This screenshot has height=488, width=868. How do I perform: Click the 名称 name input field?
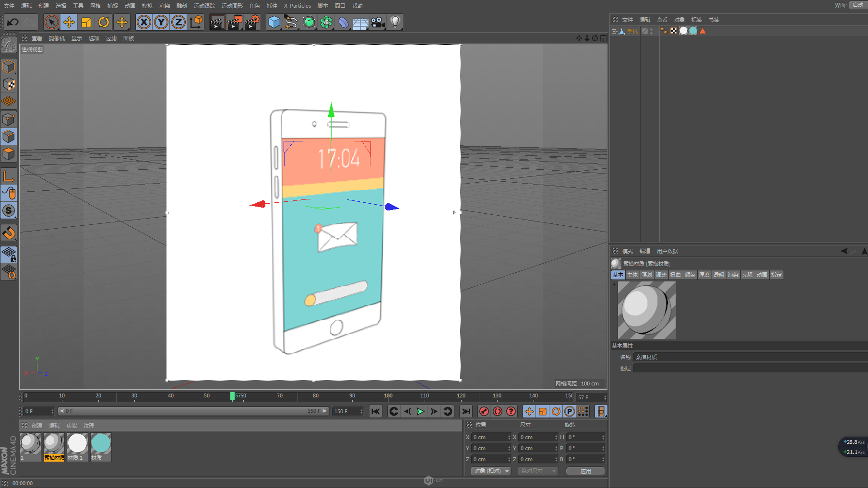coord(749,357)
